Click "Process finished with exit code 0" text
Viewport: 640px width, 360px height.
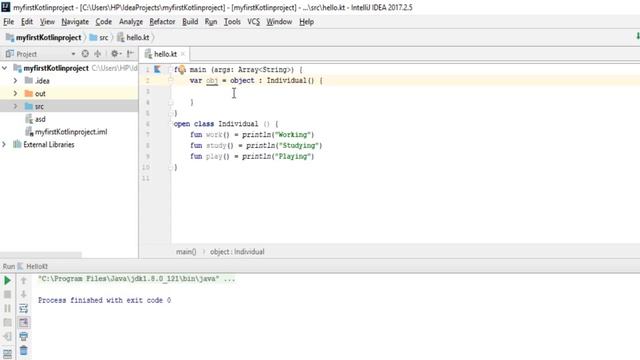coord(104,300)
